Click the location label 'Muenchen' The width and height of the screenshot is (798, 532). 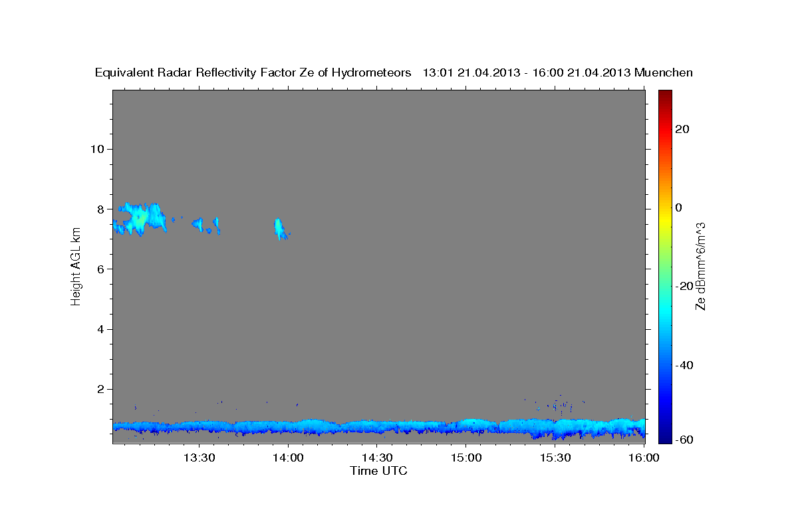pyautogui.click(x=664, y=72)
